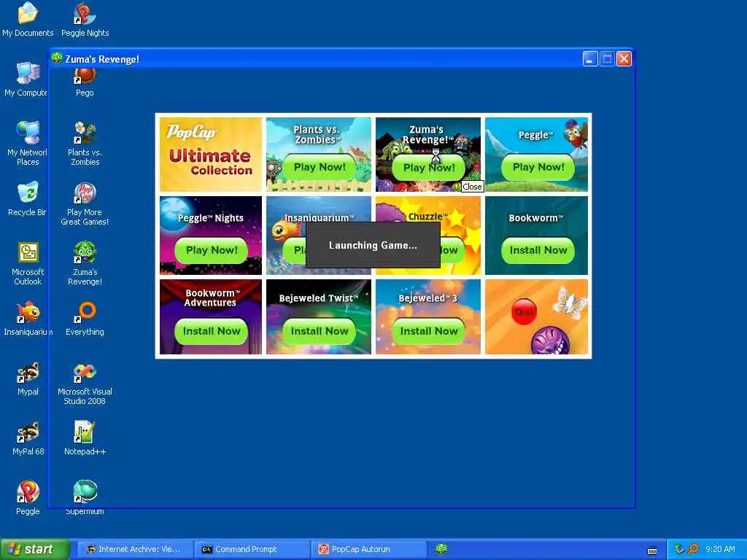Click the PopCap Ultimate Collection tile
This screenshot has width=747, height=560.
click(211, 155)
